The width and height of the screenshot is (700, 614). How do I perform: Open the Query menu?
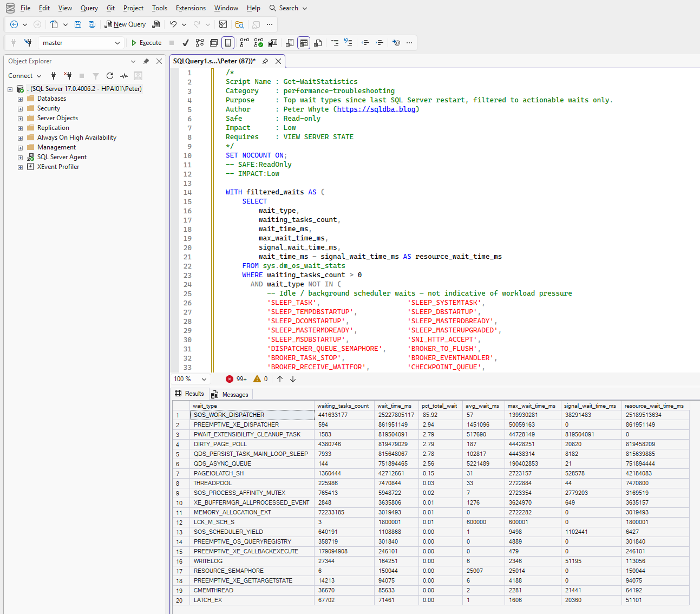[x=89, y=8]
